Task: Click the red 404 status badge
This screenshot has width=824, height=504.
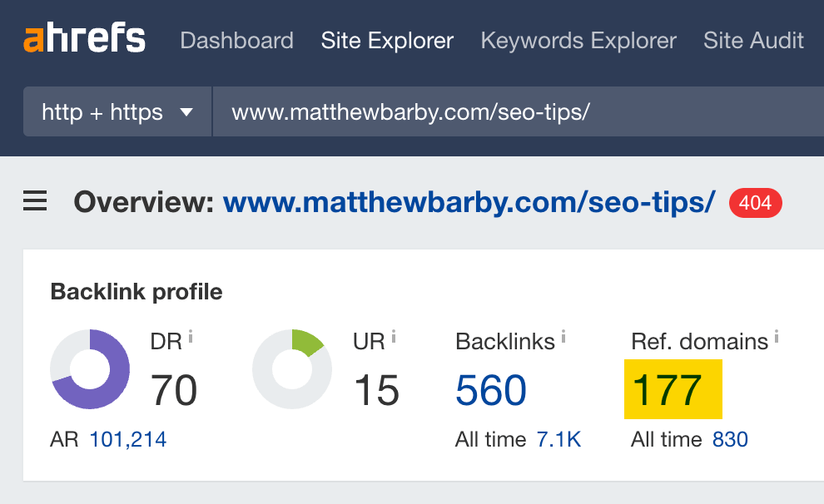Action: point(754,202)
